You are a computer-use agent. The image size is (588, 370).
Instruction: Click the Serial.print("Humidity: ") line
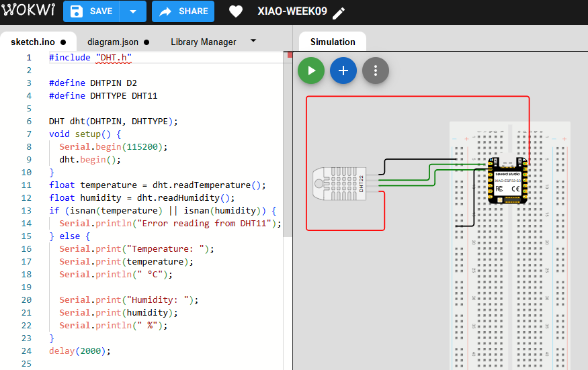pyautogui.click(x=128, y=300)
